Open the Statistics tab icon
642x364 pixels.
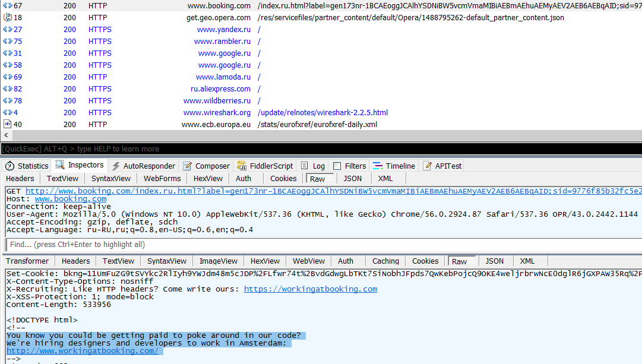(x=10, y=166)
